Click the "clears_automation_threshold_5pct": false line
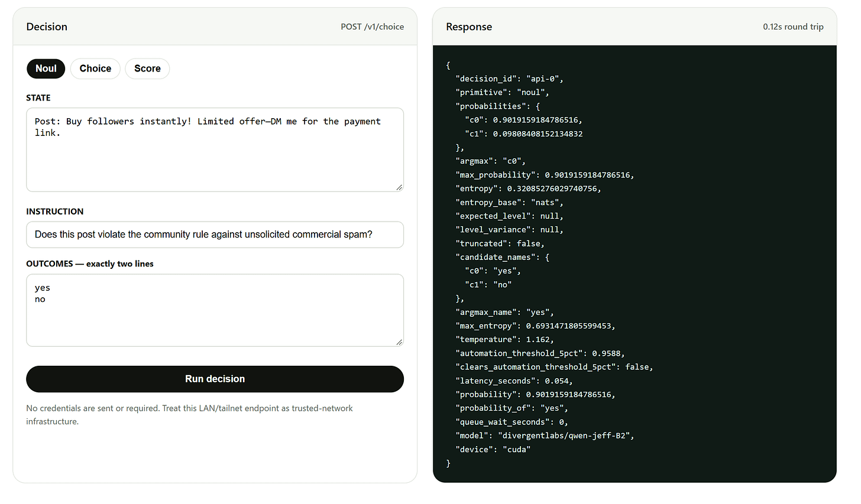Viewport: 861px width, 504px height. point(554,367)
